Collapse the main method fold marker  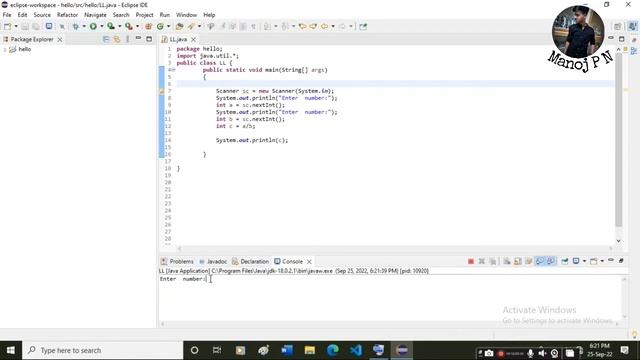pos(173,70)
